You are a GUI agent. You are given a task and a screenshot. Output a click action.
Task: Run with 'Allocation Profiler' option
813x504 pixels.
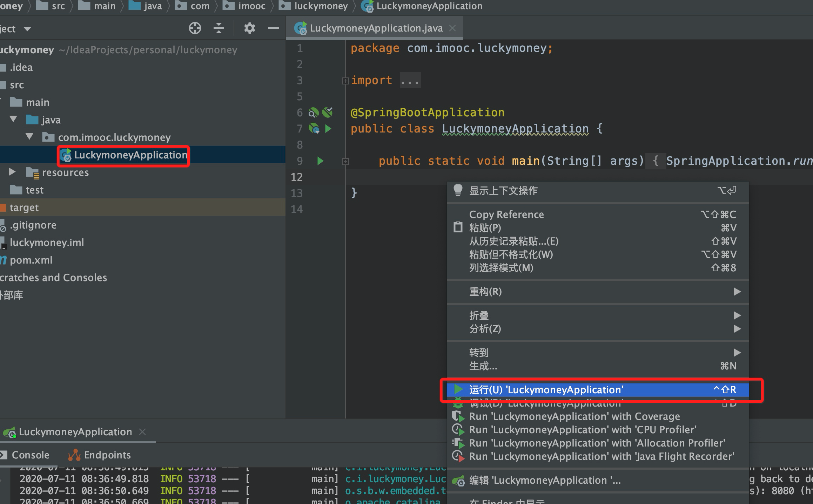[598, 443]
